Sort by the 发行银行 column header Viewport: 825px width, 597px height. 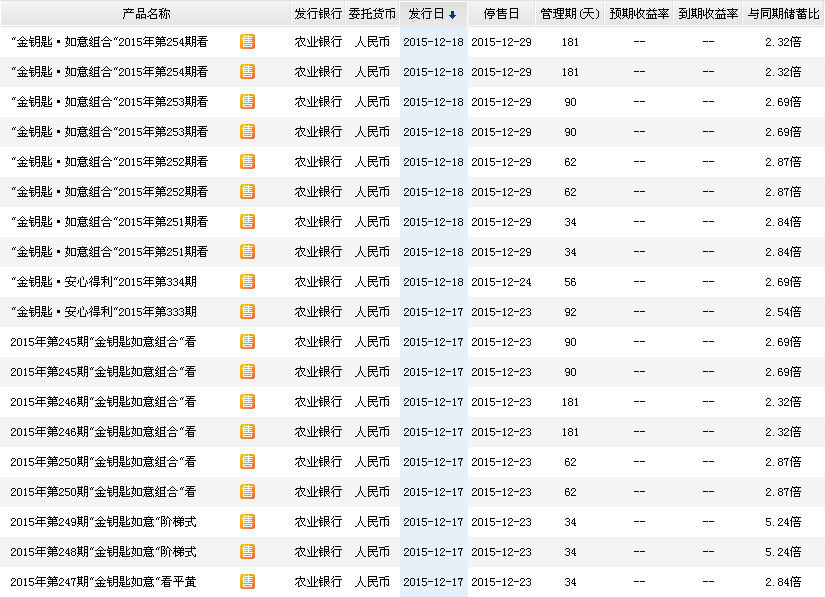coord(318,14)
